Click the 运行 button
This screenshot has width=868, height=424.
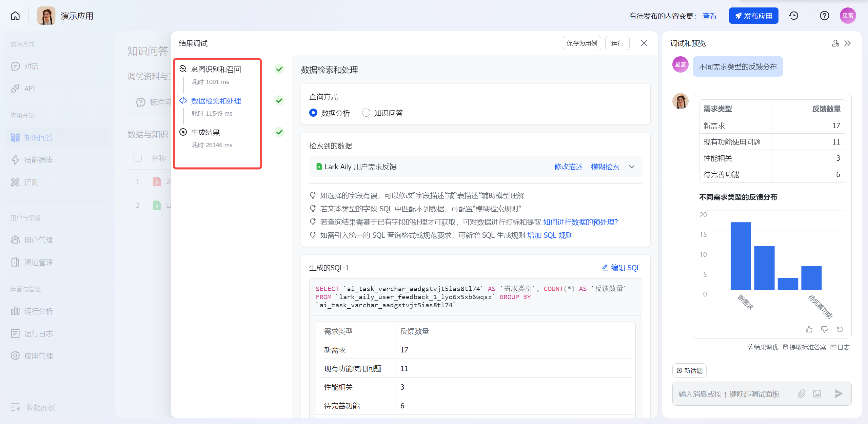tap(617, 43)
